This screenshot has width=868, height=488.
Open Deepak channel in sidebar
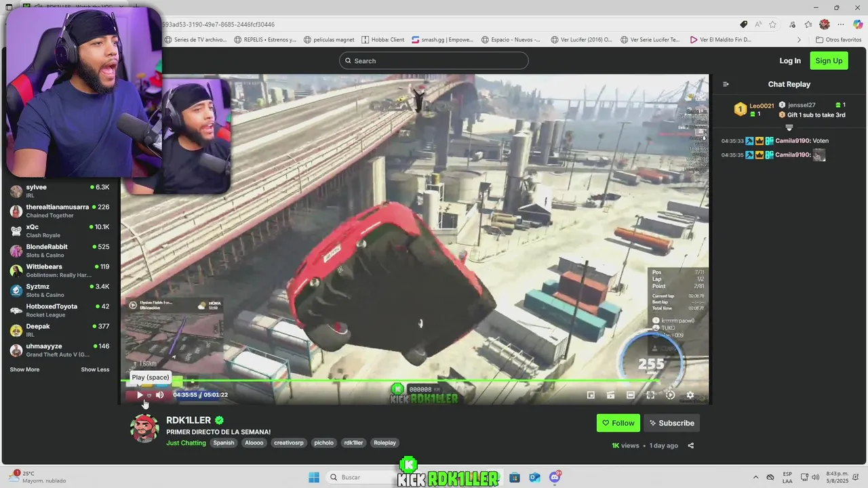(60, 330)
